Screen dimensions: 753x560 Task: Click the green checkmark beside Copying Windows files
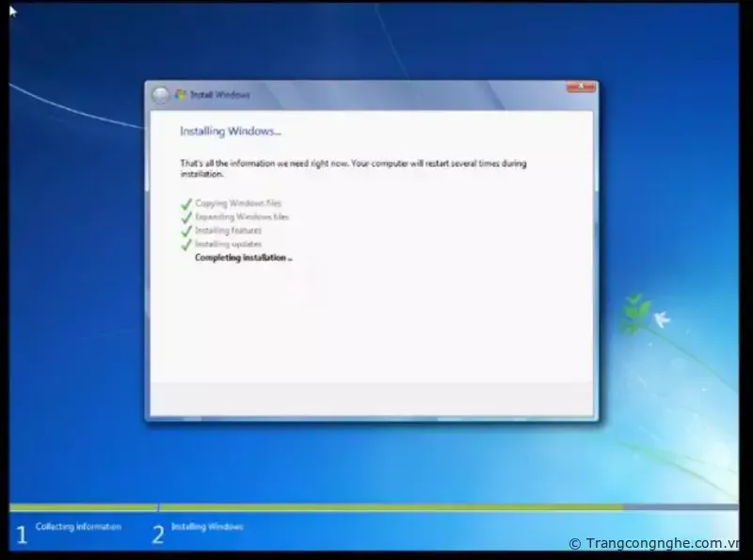coord(185,202)
